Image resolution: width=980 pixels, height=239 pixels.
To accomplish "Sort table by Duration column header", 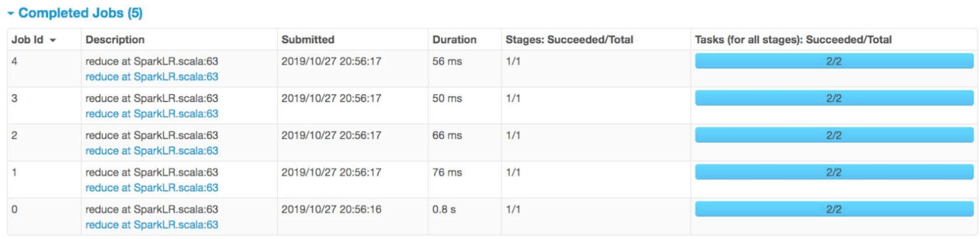I will click(x=455, y=40).
